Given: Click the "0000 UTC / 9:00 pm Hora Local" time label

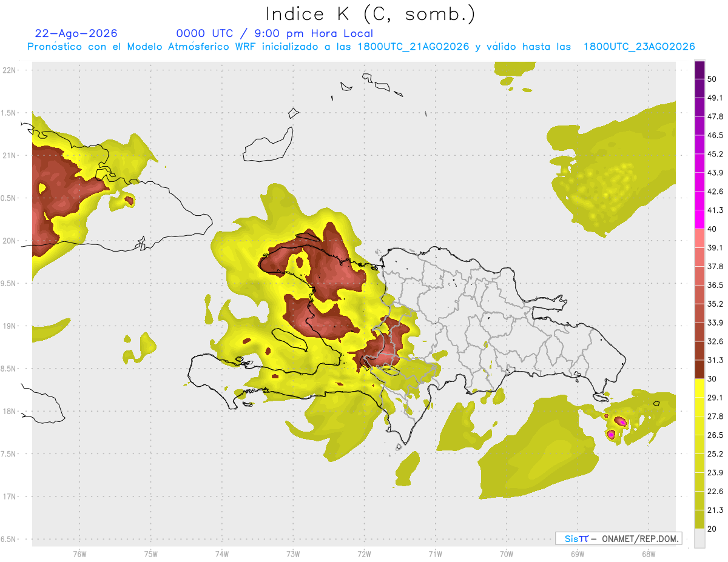Looking at the screenshot, I should (275, 33).
